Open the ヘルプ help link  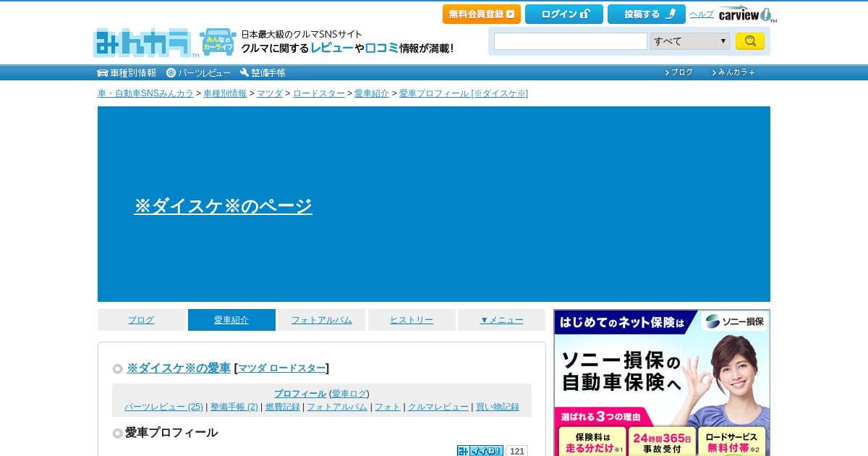coord(702,14)
